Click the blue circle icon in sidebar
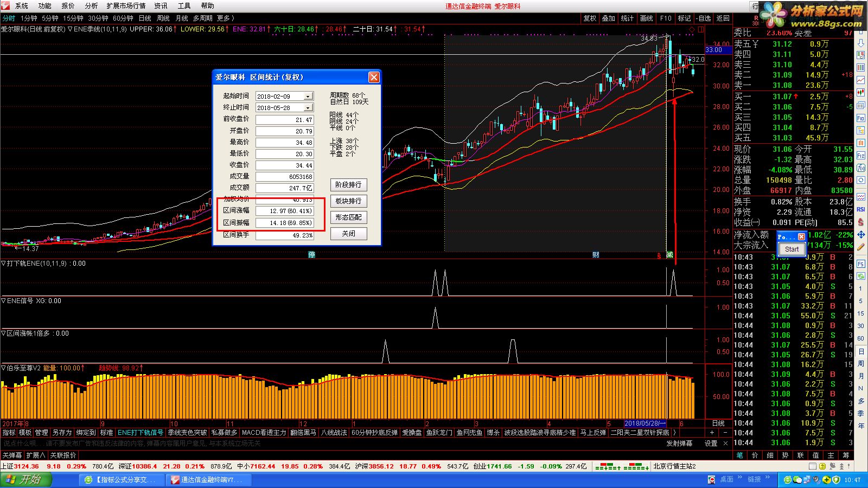The width and height of the screenshot is (868, 488). [861, 181]
